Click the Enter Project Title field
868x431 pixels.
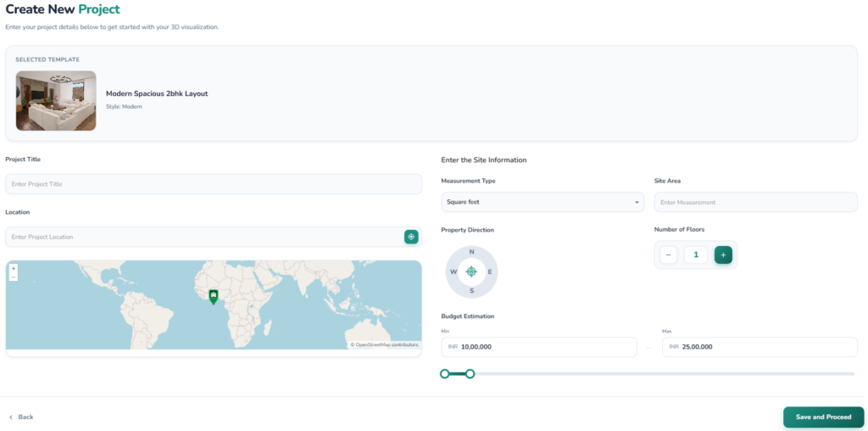[214, 184]
